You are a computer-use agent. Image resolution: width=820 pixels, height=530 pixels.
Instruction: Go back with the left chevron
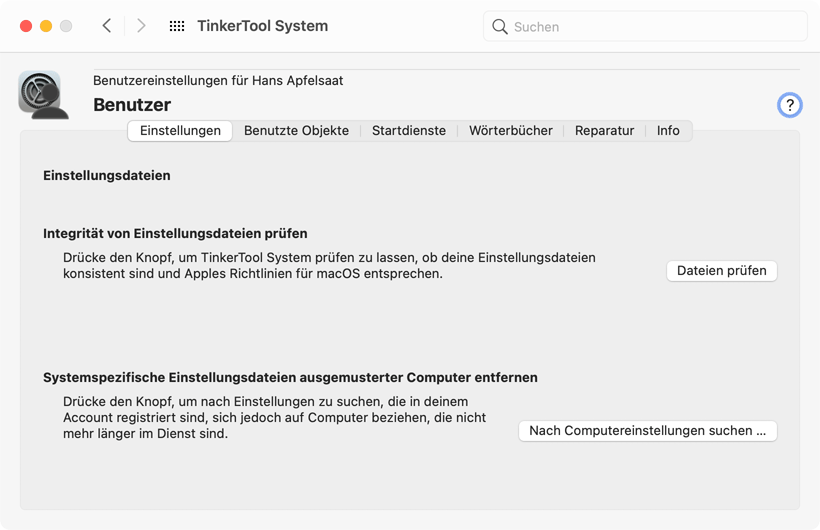coord(107,26)
